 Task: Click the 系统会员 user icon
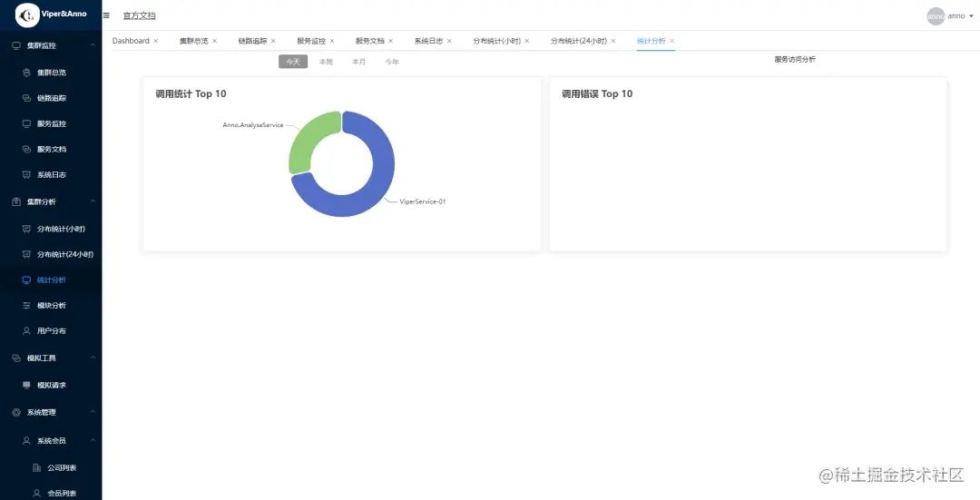point(26,441)
